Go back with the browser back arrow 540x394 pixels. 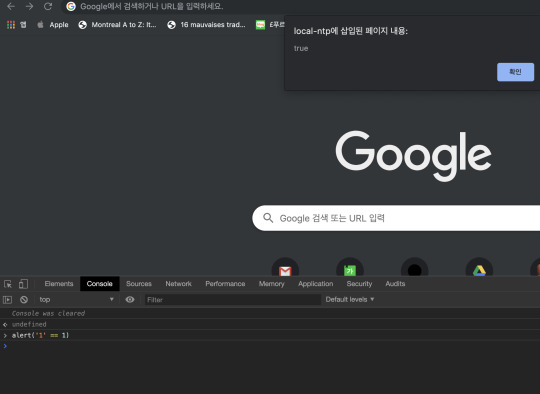tap(11, 6)
